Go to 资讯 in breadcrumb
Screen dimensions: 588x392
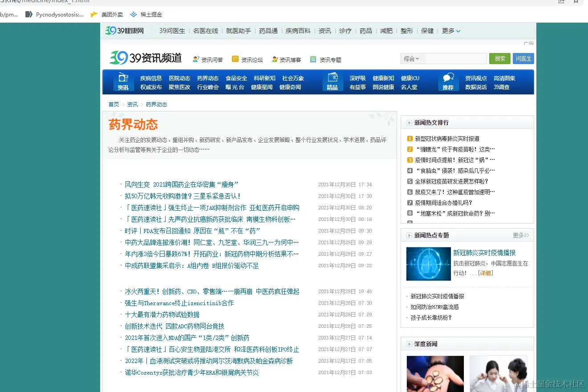coord(132,104)
